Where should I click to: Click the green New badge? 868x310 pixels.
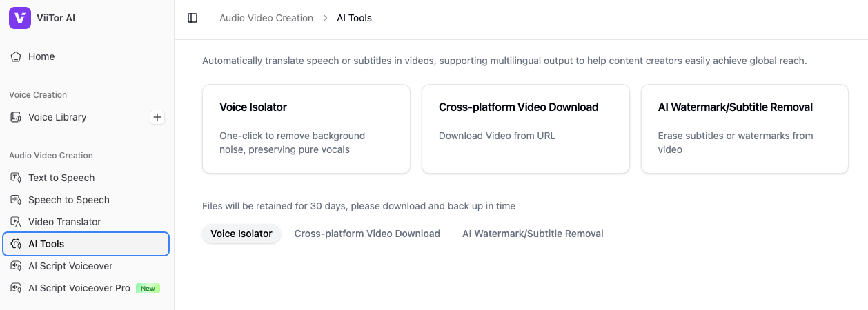pyautogui.click(x=148, y=288)
